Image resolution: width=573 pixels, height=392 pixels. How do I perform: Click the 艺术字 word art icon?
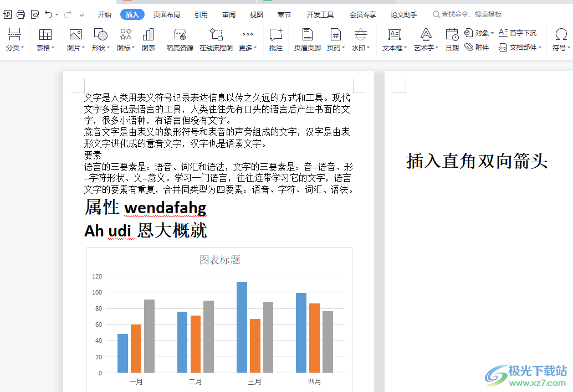point(426,35)
